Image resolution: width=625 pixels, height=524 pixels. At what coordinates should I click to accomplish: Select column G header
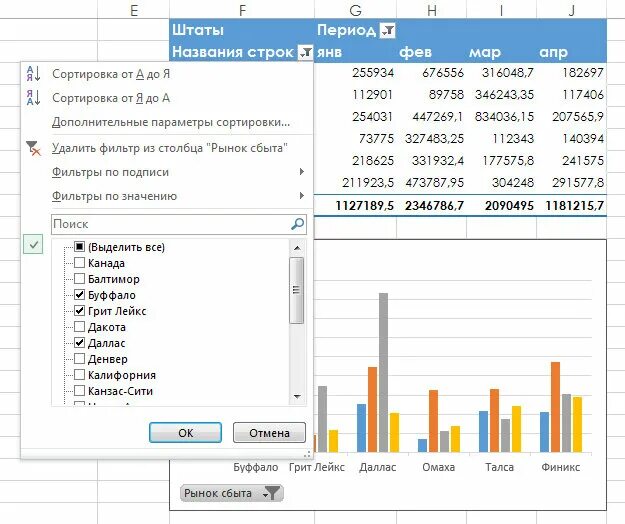tap(355, 10)
